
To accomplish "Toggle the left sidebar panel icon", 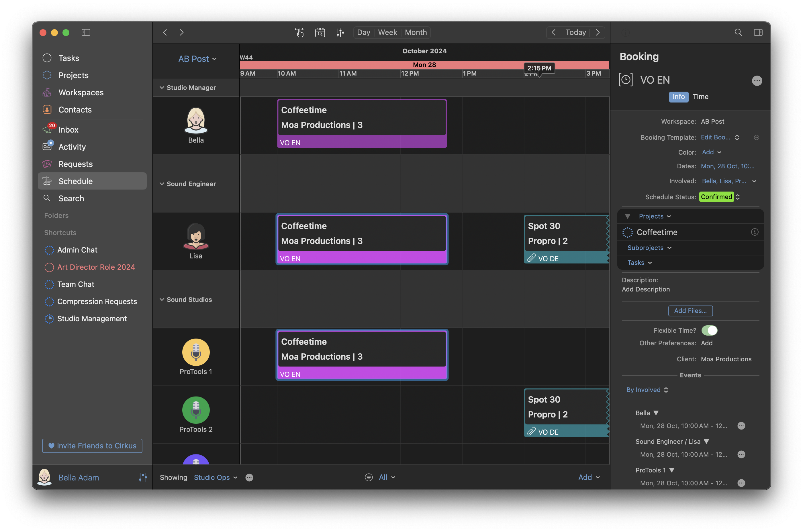I will 86,33.
